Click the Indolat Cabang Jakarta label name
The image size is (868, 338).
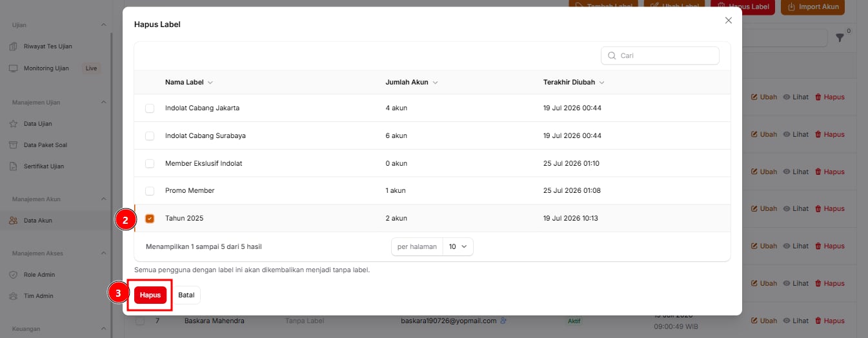click(202, 108)
